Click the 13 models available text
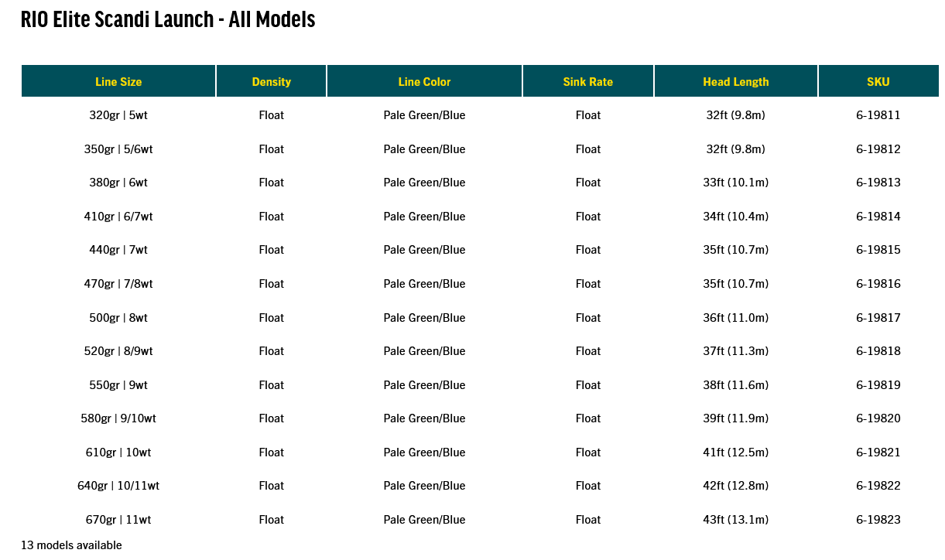This screenshot has width=945, height=560. click(71, 545)
